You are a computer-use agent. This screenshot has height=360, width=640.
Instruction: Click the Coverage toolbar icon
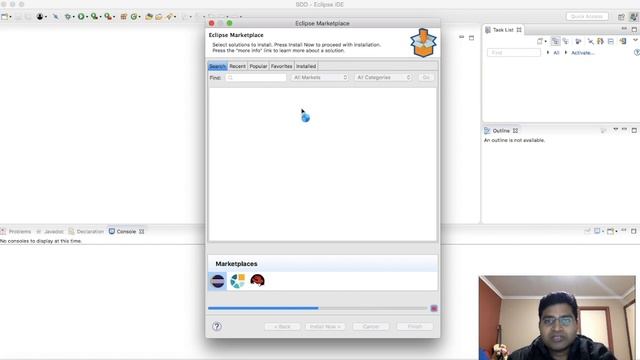(94, 17)
